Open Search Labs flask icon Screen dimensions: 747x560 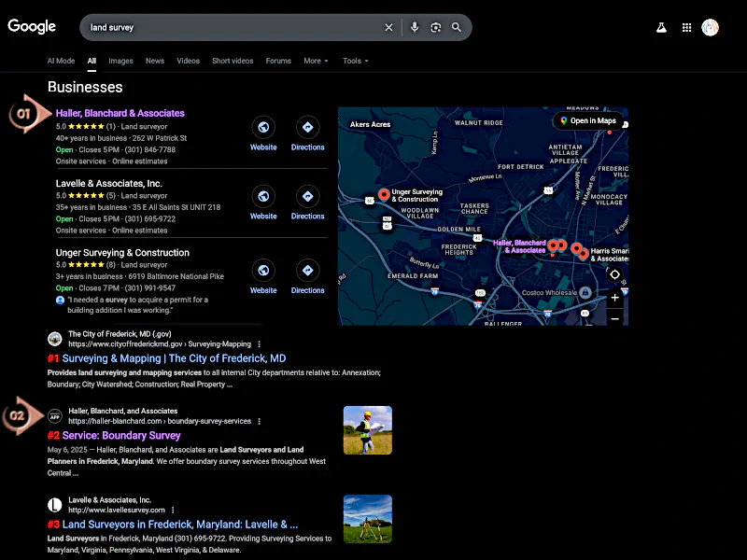pos(662,28)
